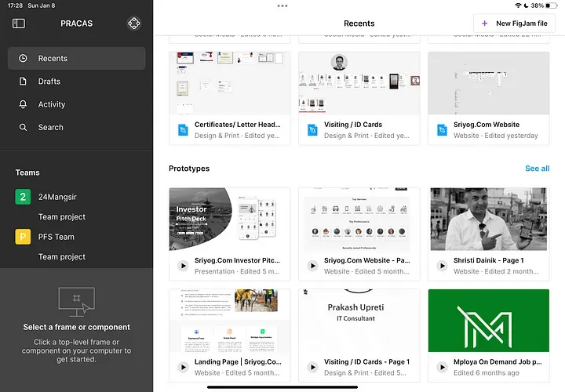Tap the three-dot multitasking menu at top

(282, 5)
